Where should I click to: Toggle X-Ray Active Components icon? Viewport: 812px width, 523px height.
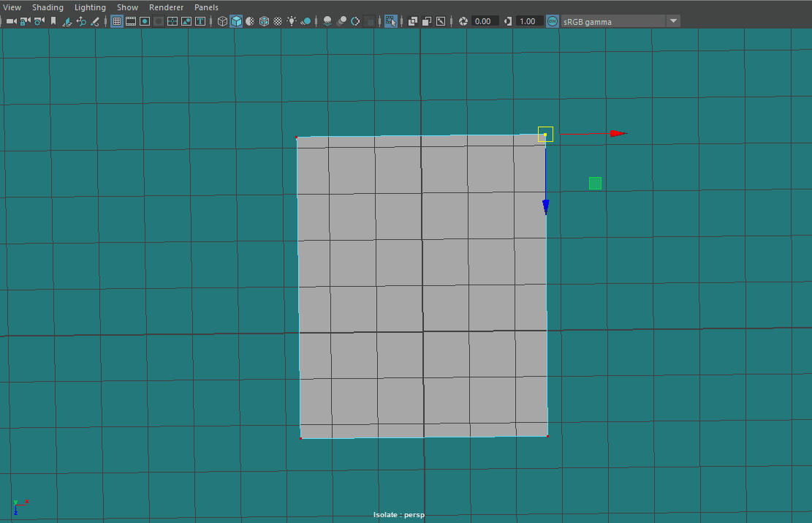[427, 21]
